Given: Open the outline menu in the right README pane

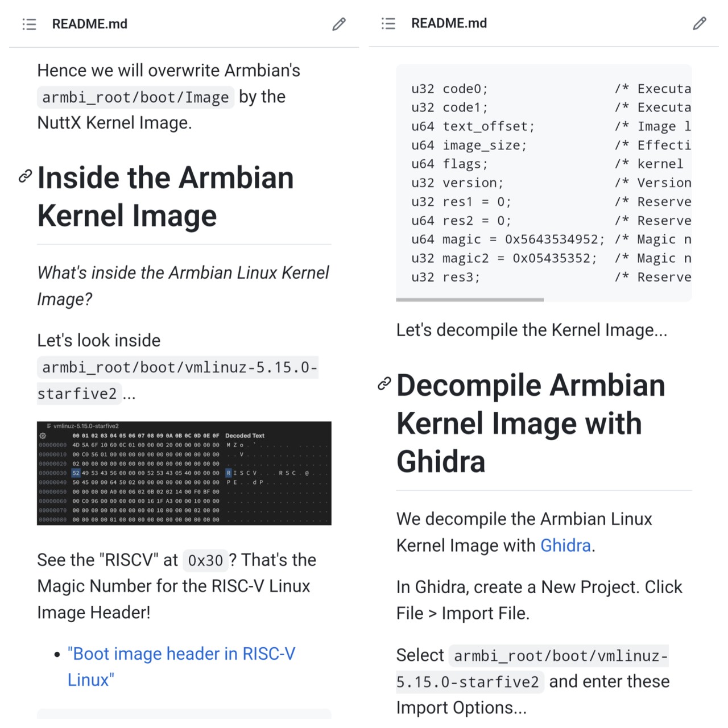Looking at the screenshot, I should coord(388,23).
